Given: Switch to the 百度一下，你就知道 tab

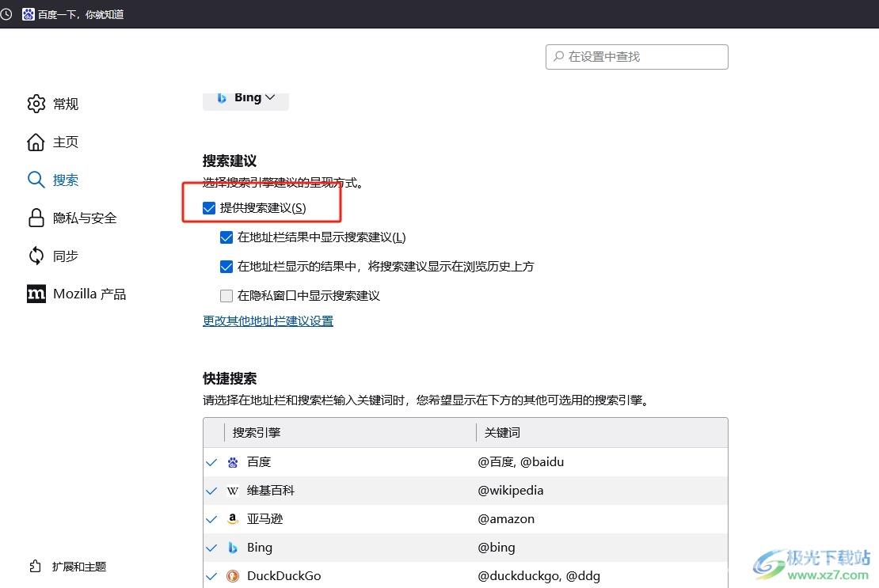Looking at the screenshot, I should 73,14.
